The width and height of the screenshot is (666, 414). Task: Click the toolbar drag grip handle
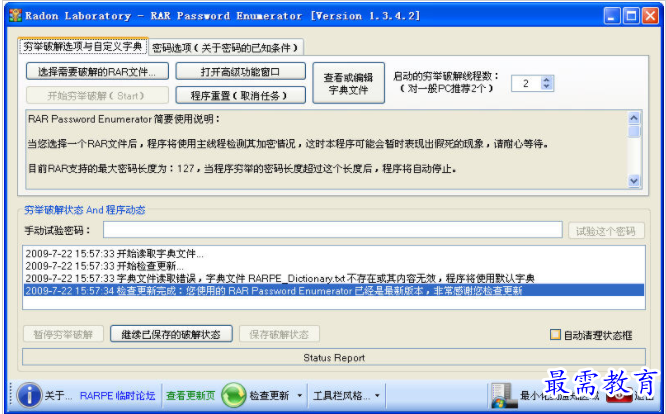11,395
